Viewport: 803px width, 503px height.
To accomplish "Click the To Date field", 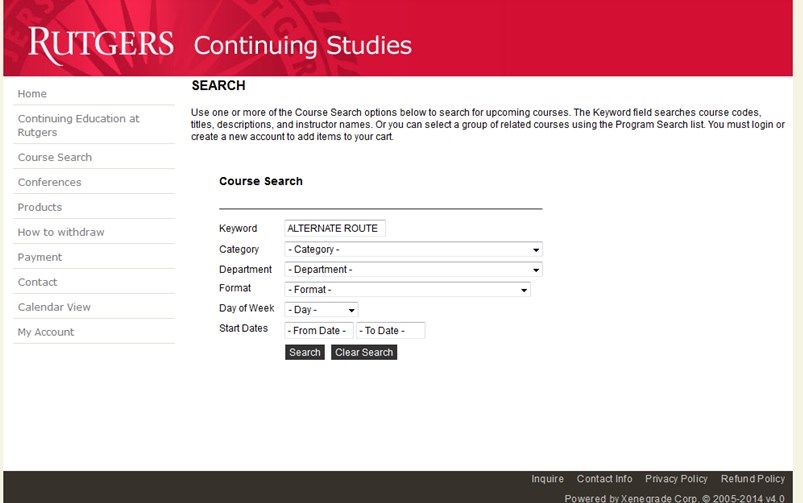I will click(391, 330).
